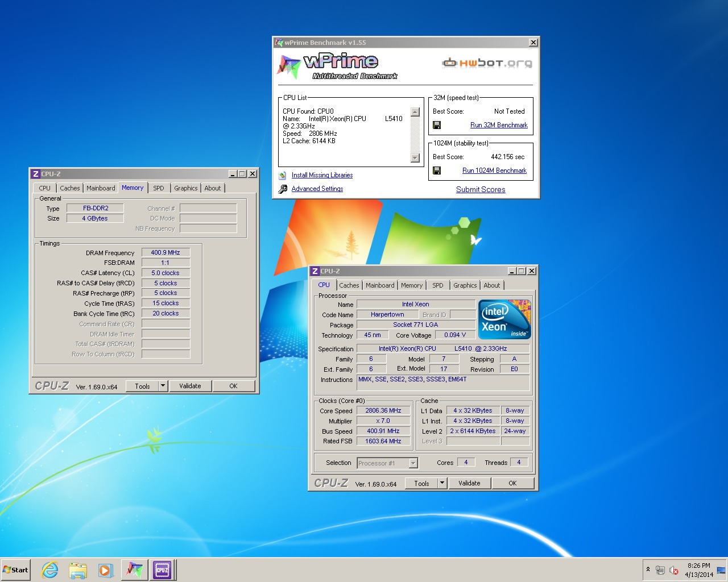Screen dimensions: 728x582
Task: Click Validate in processor CPU-Z window
Action: point(469,483)
